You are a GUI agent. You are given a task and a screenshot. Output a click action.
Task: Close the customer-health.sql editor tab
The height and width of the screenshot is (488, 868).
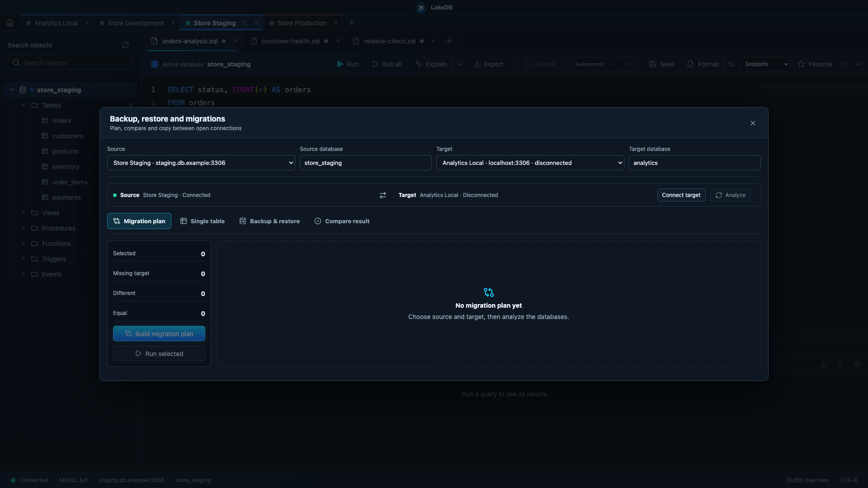click(x=338, y=41)
